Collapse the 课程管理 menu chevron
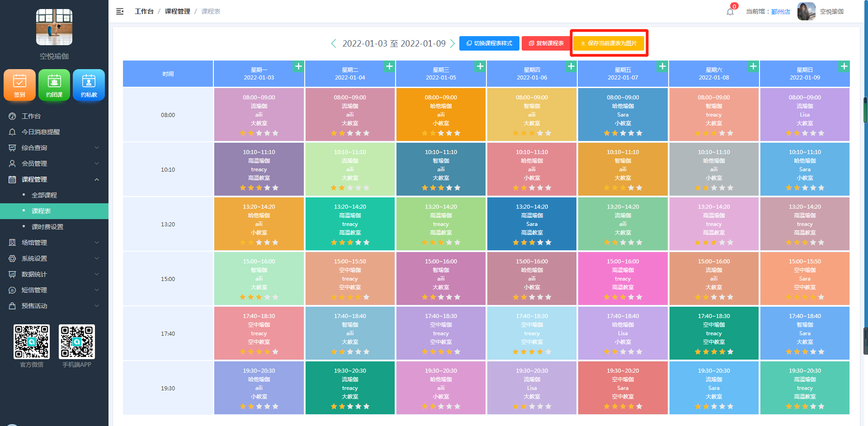 click(x=97, y=179)
